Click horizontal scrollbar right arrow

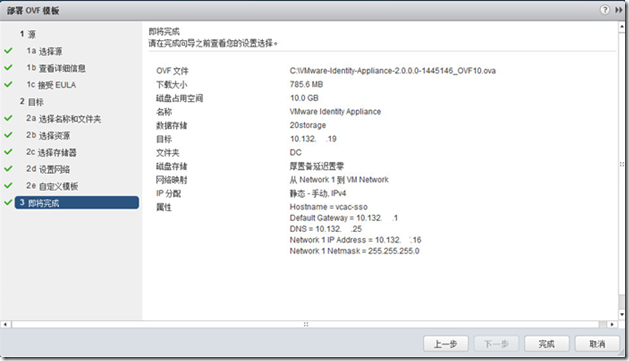[612, 324]
